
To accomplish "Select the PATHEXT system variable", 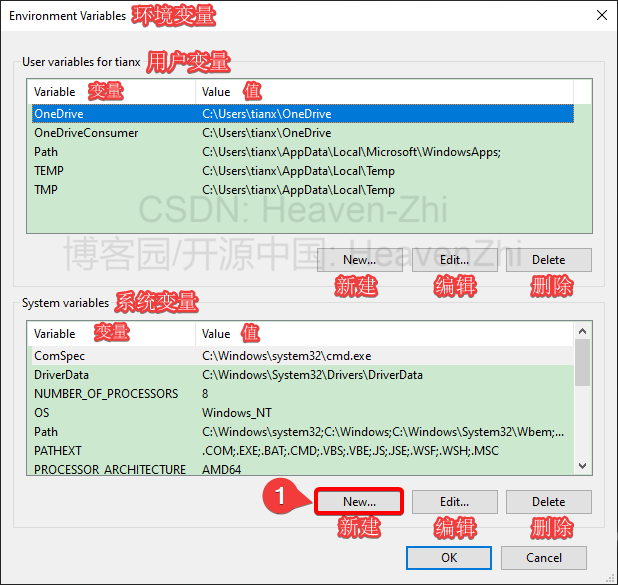I will (303, 451).
